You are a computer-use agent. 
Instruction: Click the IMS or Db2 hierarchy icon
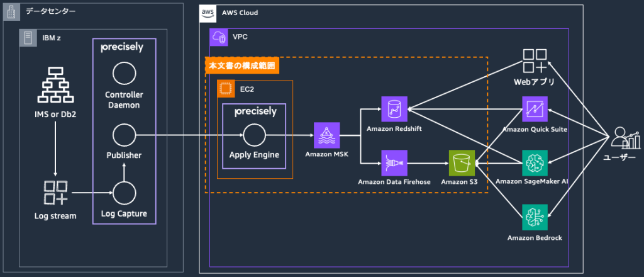(x=54, y=84)
